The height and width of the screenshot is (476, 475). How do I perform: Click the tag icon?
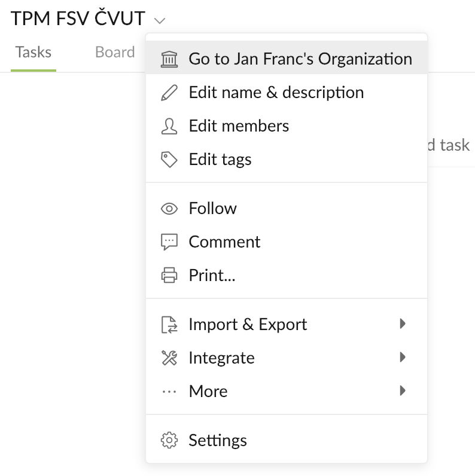(x=169, y=160)
